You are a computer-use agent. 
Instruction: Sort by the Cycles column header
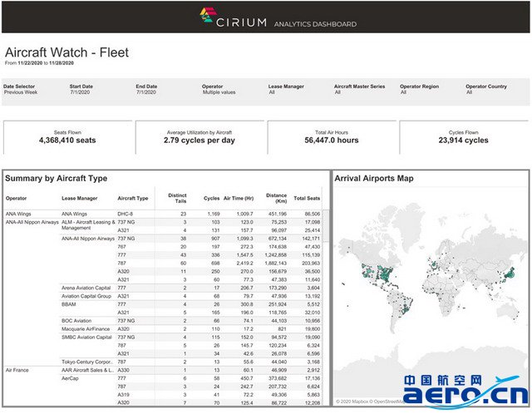coord(212,198)
